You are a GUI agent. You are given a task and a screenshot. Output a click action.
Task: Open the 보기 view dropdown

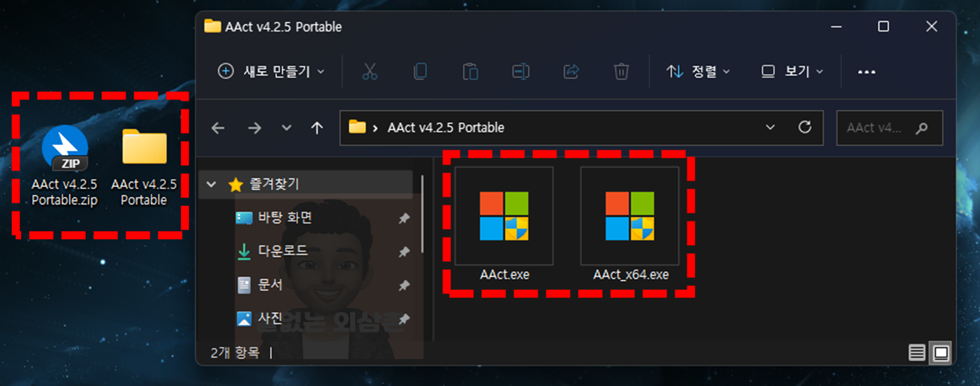[792, 71]
